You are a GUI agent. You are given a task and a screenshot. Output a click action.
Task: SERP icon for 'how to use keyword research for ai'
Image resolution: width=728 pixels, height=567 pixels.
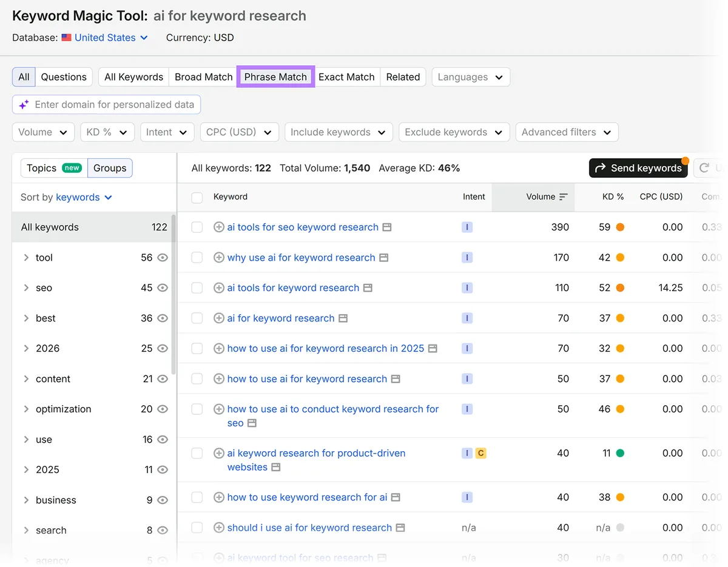pyautogui.click(x=396, y=497)
